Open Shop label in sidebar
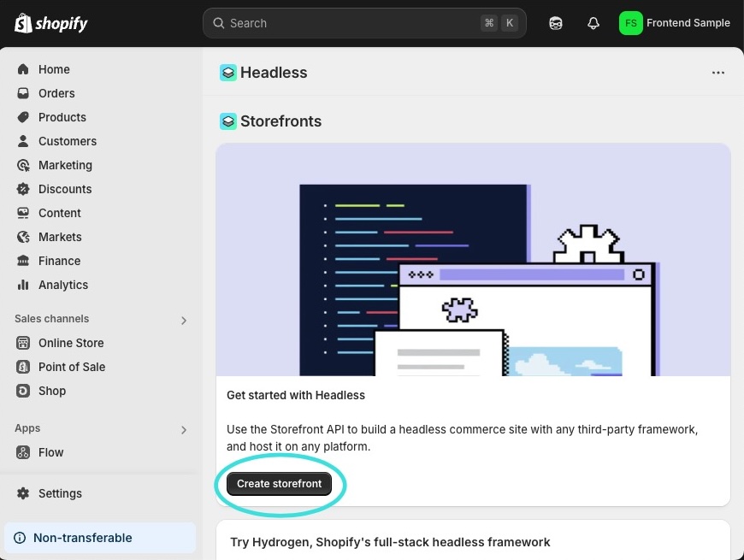The image size is (744, 560). [52, 391]
